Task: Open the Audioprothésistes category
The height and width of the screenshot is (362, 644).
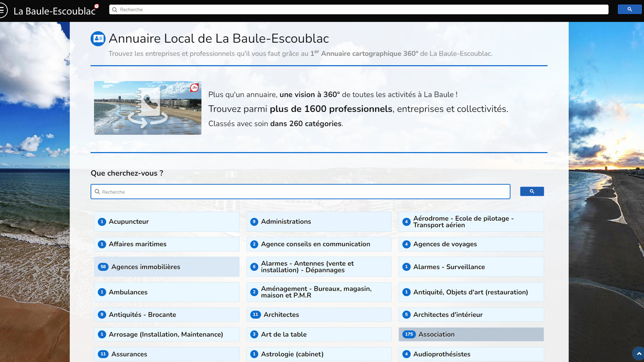Action: [x=471, y=354]
